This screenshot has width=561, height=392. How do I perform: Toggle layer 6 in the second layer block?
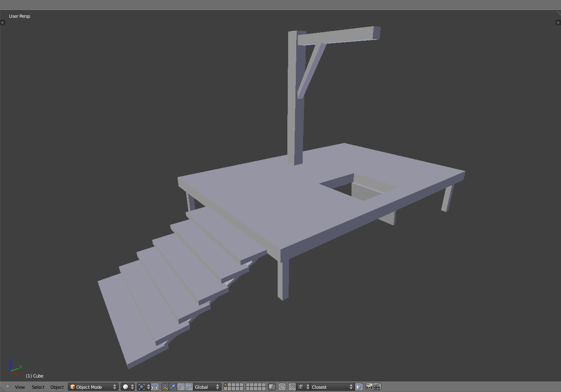(x=248, y=385)
